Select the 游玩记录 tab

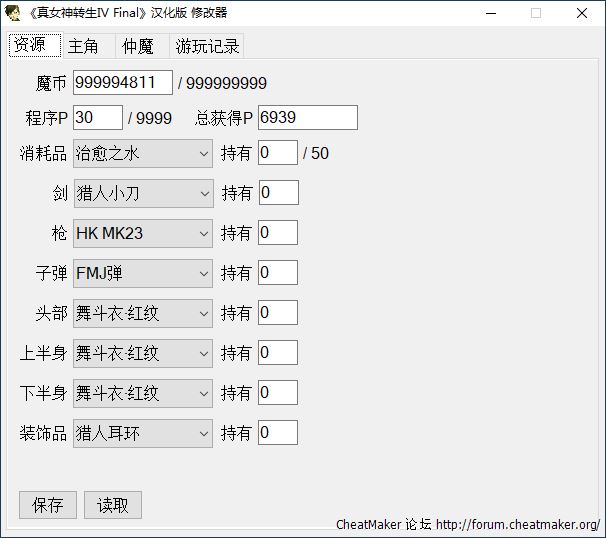coord(207,47)
